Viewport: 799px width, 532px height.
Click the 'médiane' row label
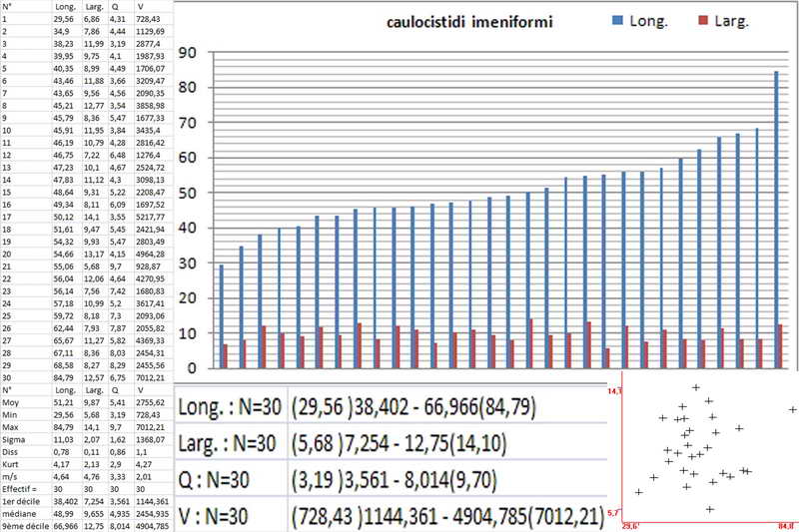coord(18,511)
